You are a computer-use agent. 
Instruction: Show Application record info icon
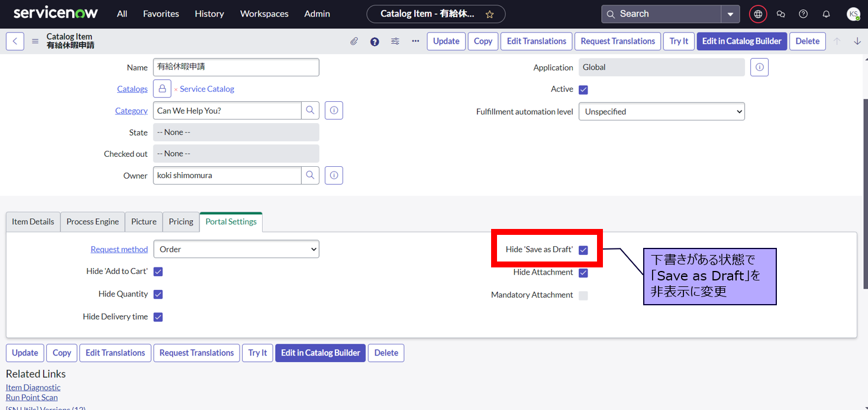tap(760, 67)
